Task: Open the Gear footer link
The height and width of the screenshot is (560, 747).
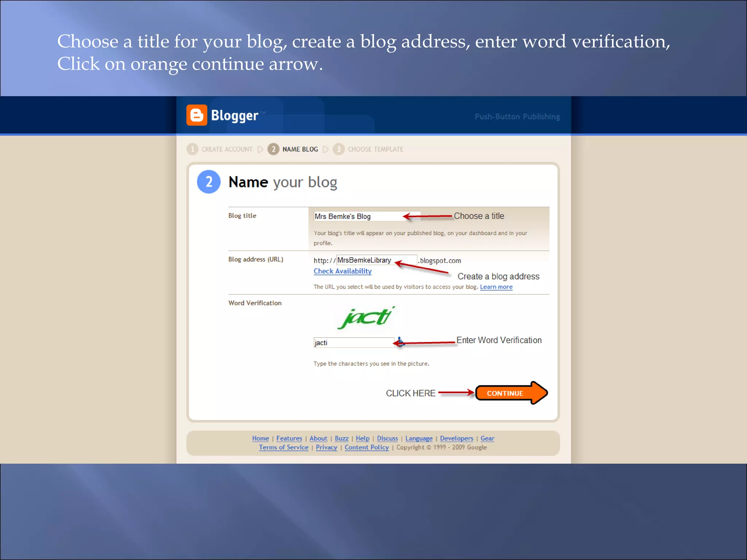Action: [487, 438]
